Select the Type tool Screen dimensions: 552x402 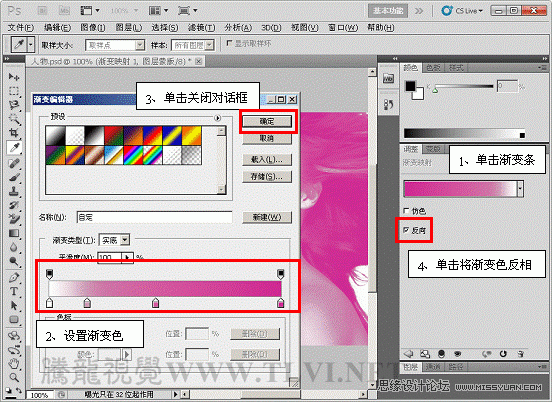click(14, 291)
